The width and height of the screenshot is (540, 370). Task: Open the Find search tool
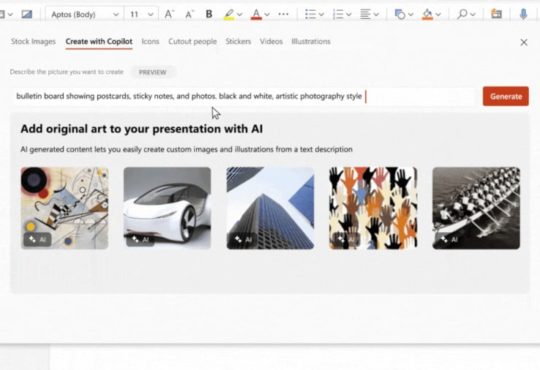point(462,14)
